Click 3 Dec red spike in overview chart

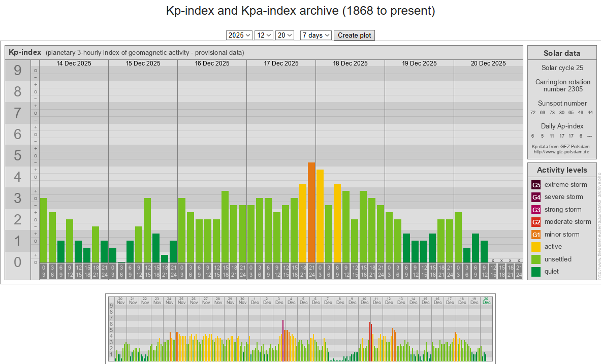pos(283,340)
